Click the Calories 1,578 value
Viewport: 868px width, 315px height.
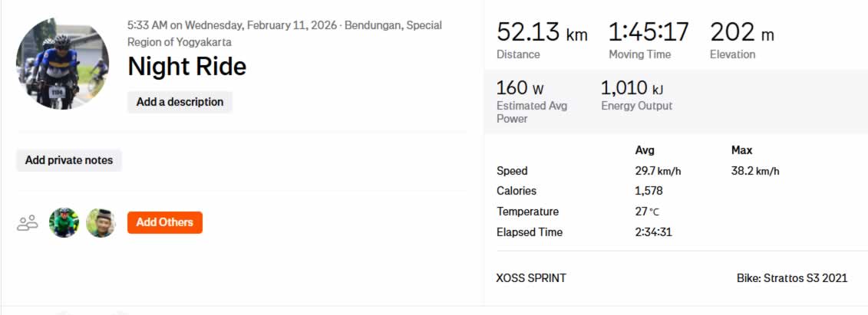649,191
